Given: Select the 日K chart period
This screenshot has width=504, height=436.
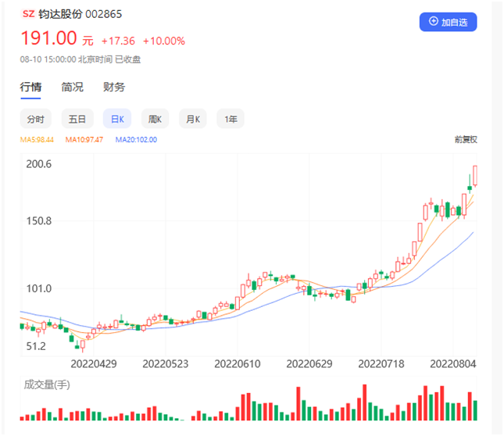Looking at the screenshot, I should (117, 119).
